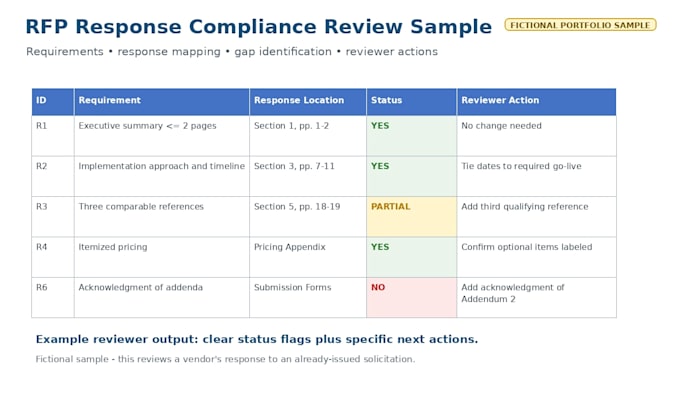680x409 pixels.
Task: Click the subtitle starting with 'Requirements • response mapping'
Action: (232, 52)
